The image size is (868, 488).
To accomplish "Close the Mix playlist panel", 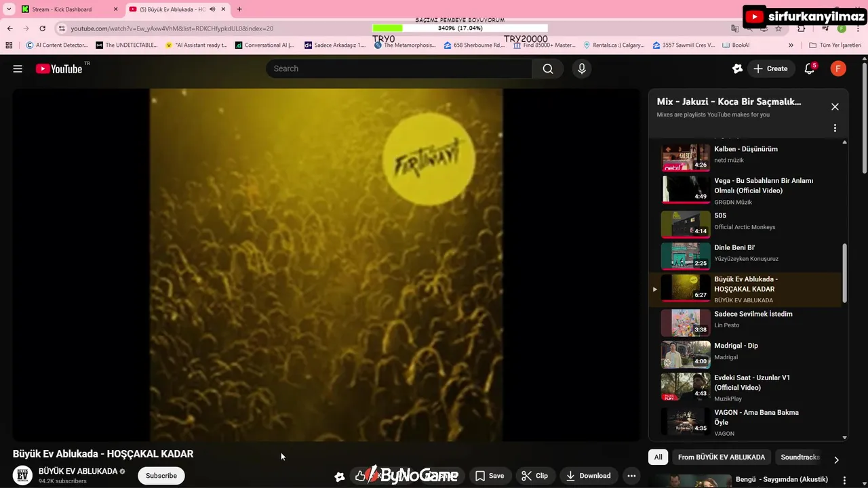I will (x=835, y=106).
